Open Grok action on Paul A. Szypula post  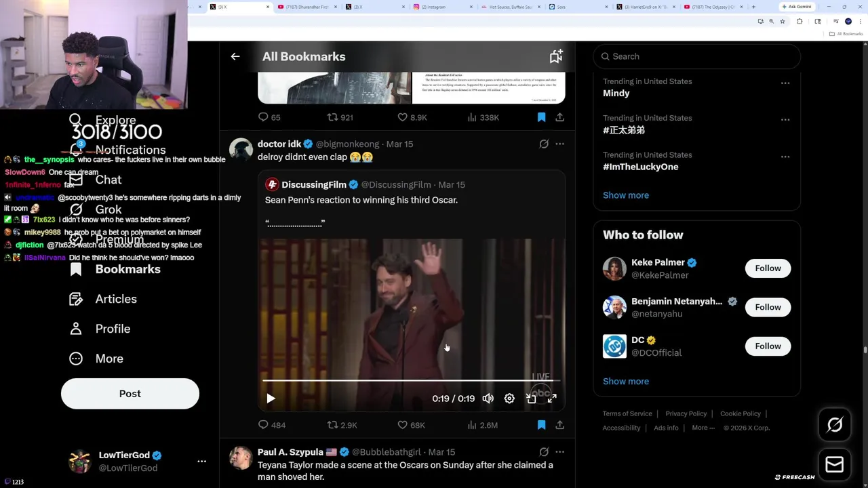tap(544, 451)
